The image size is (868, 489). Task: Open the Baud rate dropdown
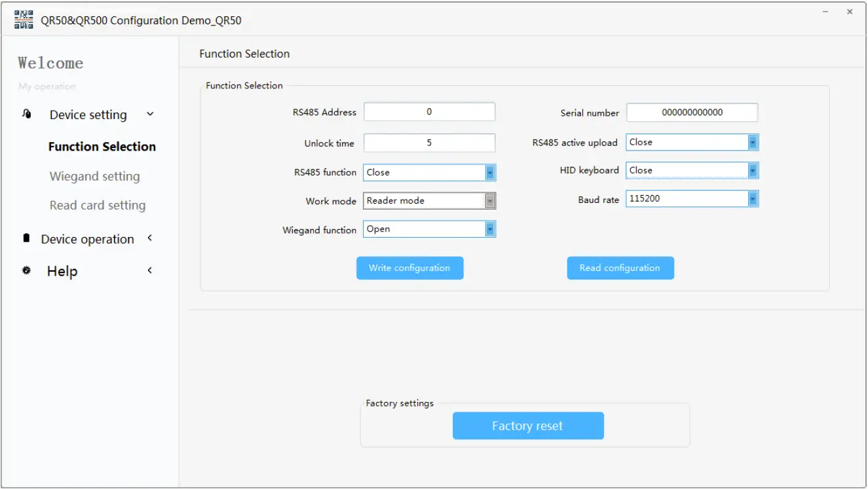692,198
